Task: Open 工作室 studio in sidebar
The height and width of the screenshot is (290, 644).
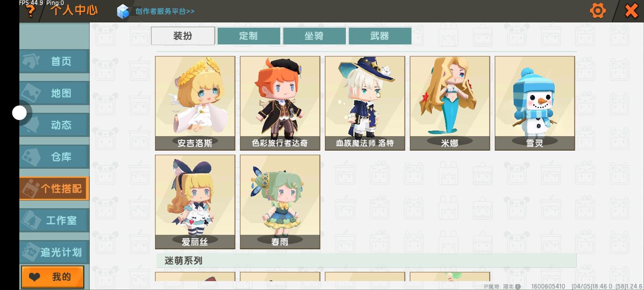Action: click(54, 220)
